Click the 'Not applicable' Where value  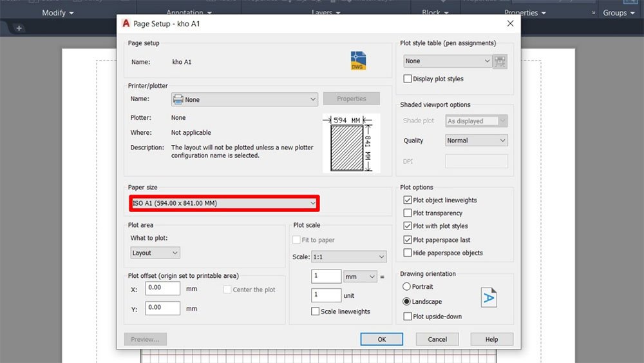coord(191,132)
